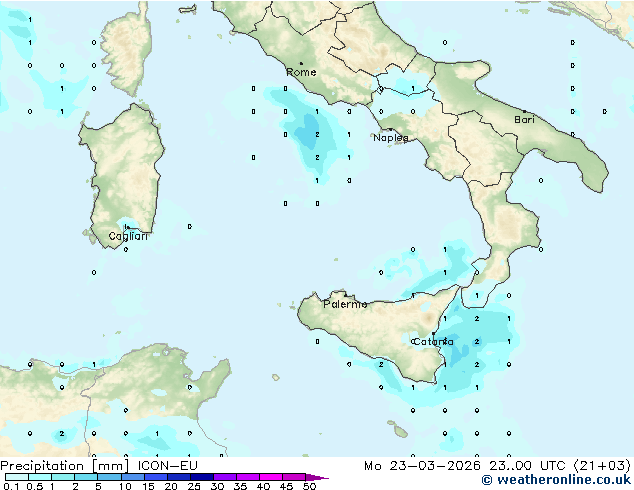The height and width of the screenshot is (490, 634).
Task: Select the 20–25 mm legend swatch
Action: point(179,477)
